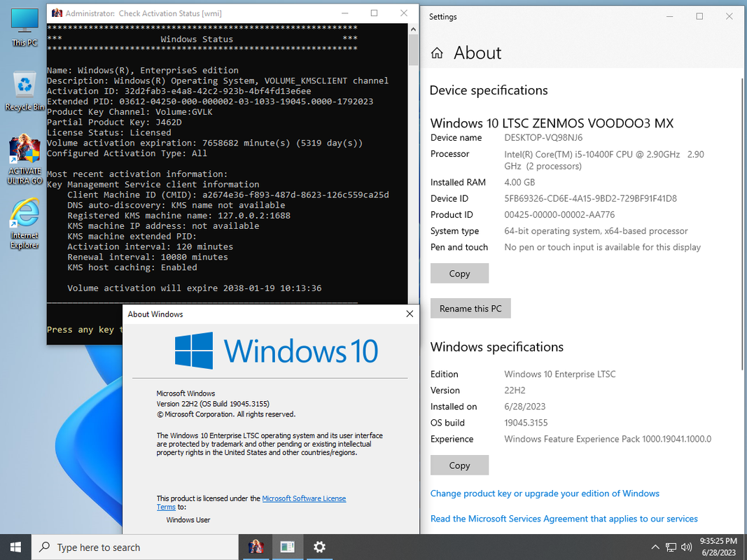Click Product ID value 00425-00000-00002-AA776
747x560 pixels.
[559, 215]
